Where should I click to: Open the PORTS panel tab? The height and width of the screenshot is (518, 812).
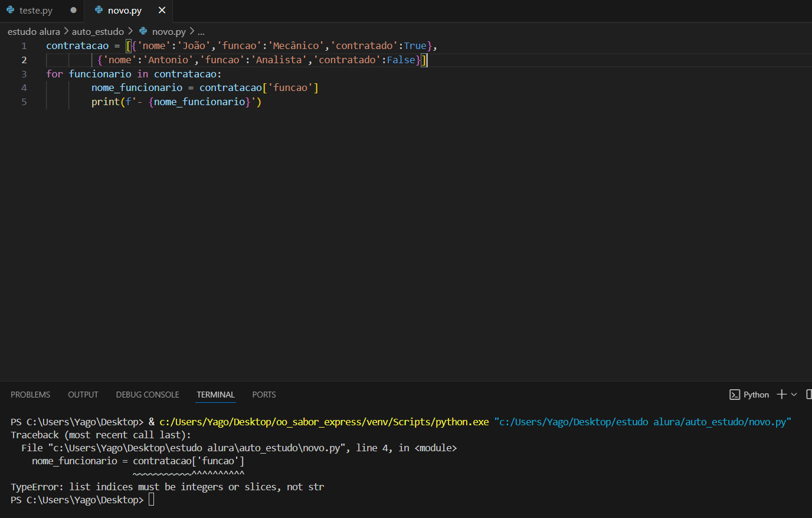point(264,395)
